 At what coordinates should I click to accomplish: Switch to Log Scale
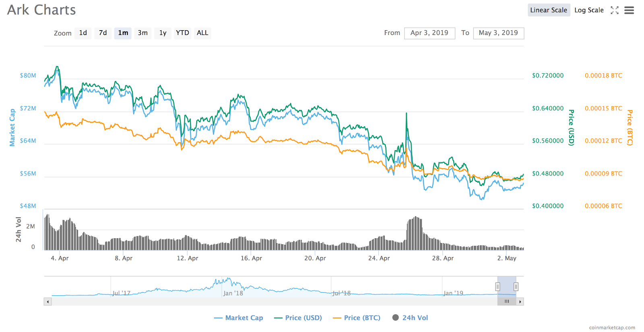click(589, 10)
